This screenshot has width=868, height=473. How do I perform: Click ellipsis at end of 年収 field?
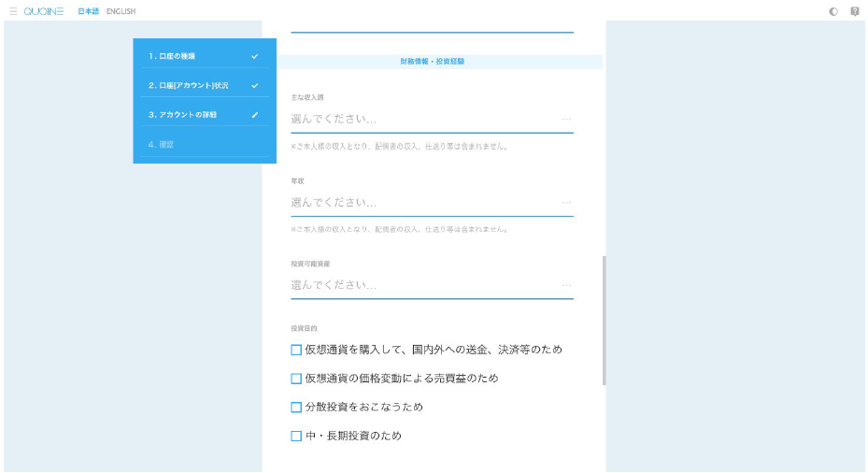coord(566,203)
